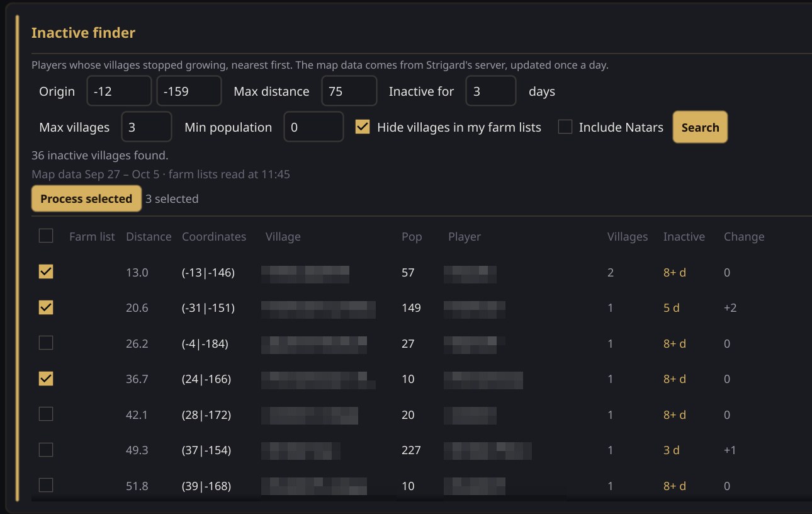
Task: Click the Inactive finder heading
Action: (83, 33)
